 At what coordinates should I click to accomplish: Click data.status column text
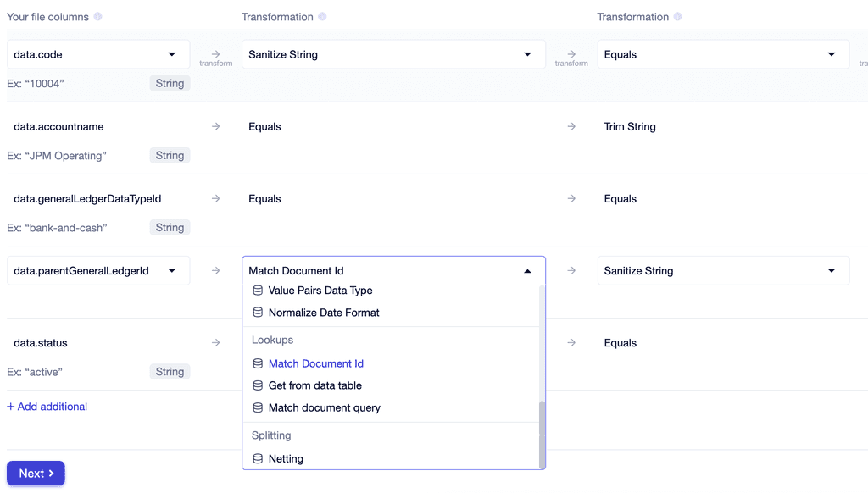tap(41, 343)
